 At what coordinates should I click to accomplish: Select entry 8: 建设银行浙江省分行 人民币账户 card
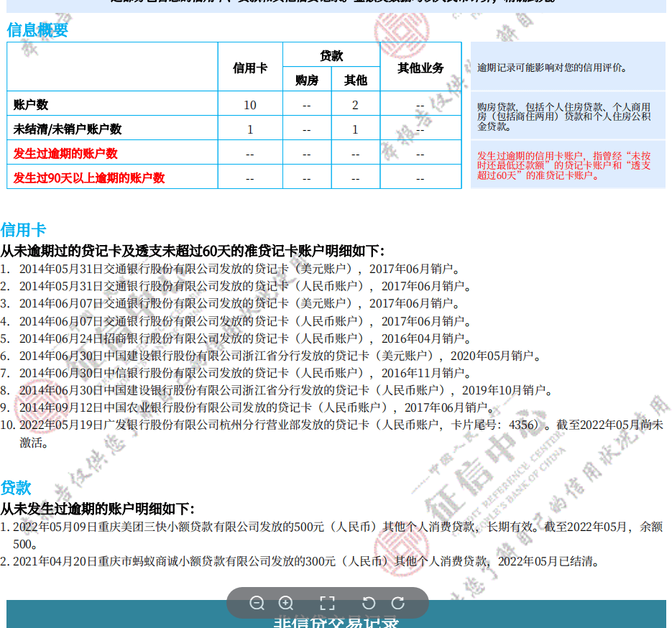click(277, 390)
